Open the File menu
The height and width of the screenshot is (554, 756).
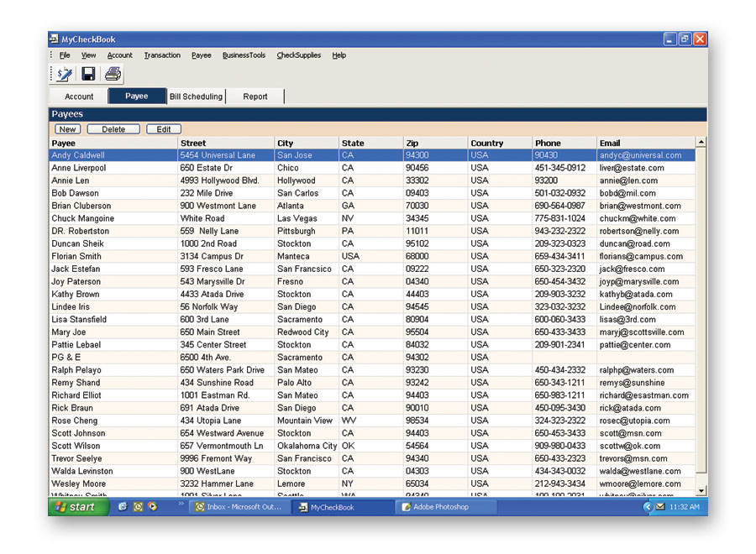click(65, 55)
